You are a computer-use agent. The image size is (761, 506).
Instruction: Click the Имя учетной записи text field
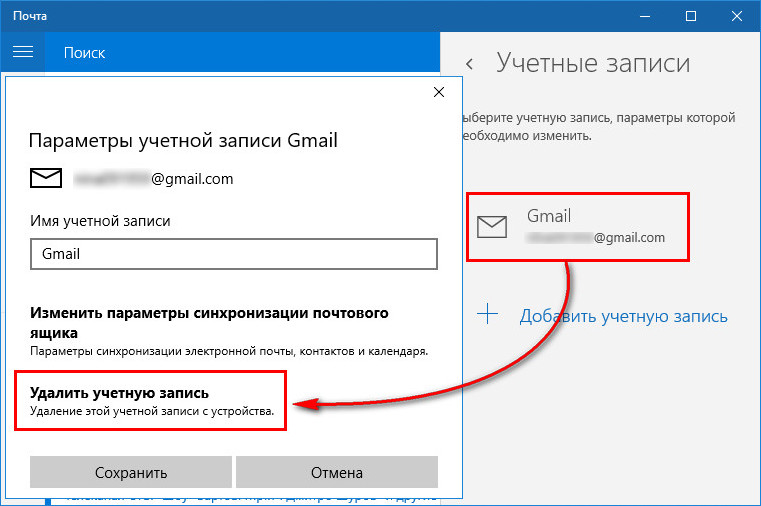[233, 254]
